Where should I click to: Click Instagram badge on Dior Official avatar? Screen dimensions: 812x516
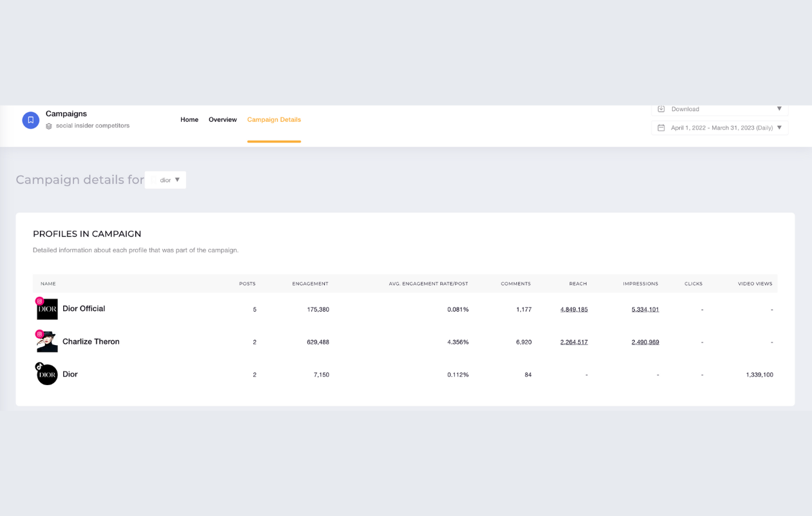39,301
